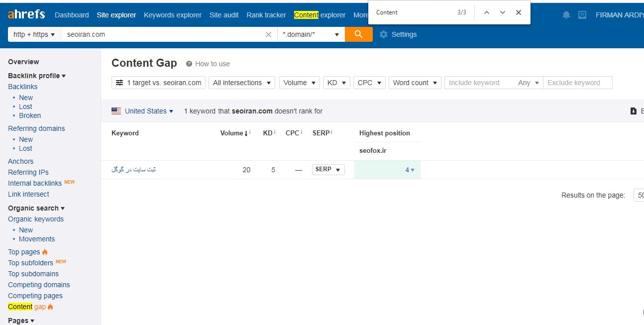
Task: Click the How to use help icon
Action: (x=189, y=64)
